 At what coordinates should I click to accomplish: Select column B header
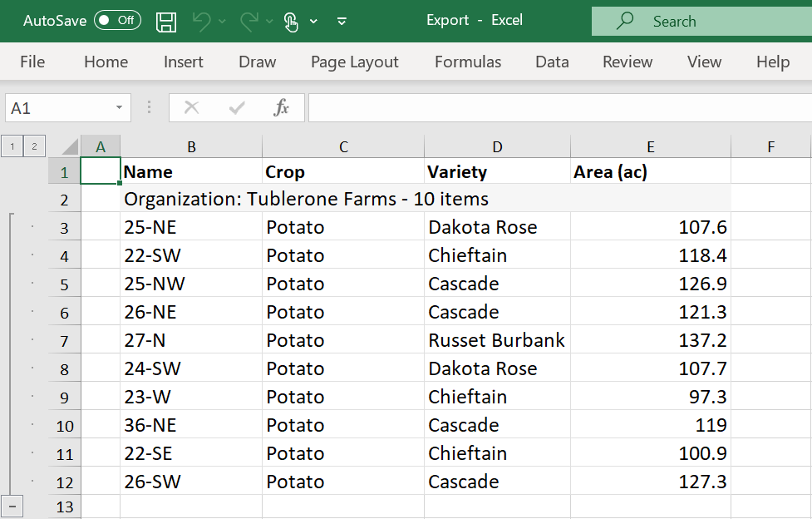[191, 146]
